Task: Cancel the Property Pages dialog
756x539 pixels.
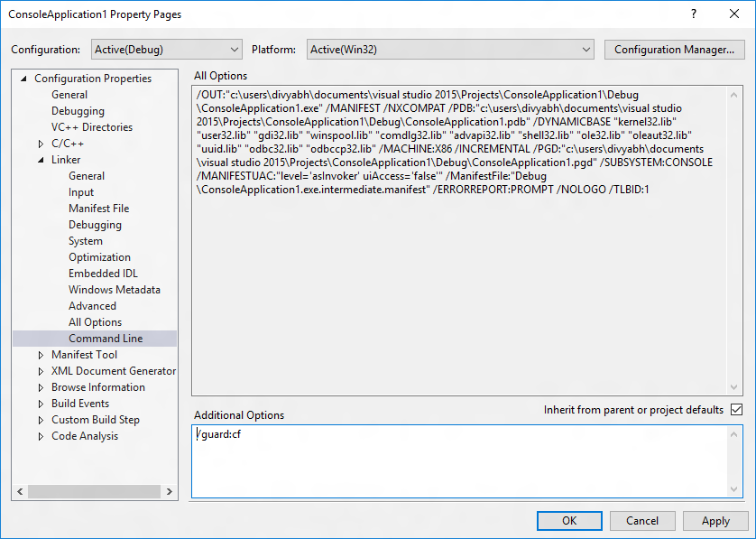Action: (x=642, y=520)
